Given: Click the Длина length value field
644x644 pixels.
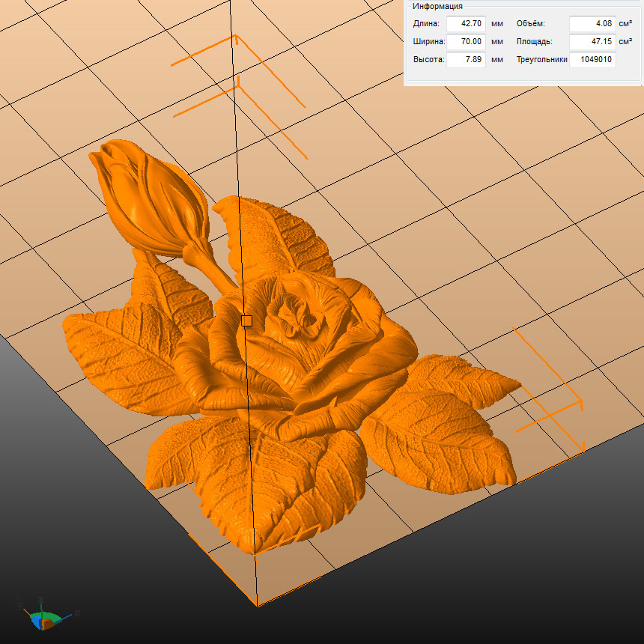Looking at the screenshot, I should (x=466, y=23).
